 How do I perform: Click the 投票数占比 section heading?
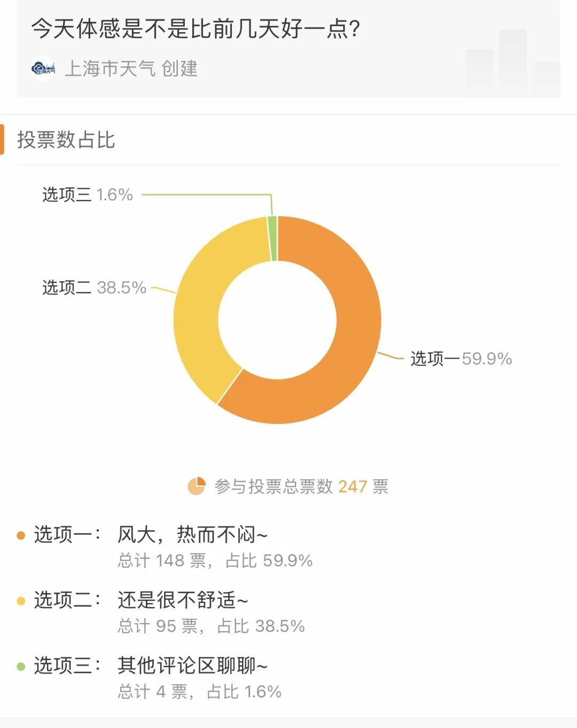pyautogui.click(x=66, y=140)
